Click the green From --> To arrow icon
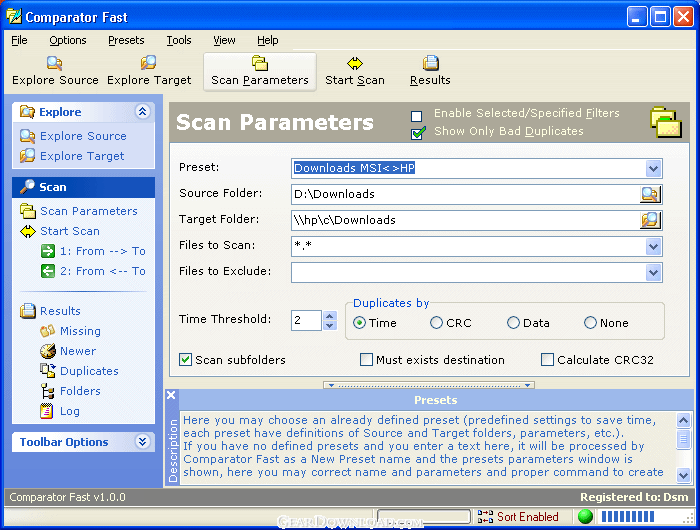700x530 pixels. (x=48, y=251)
